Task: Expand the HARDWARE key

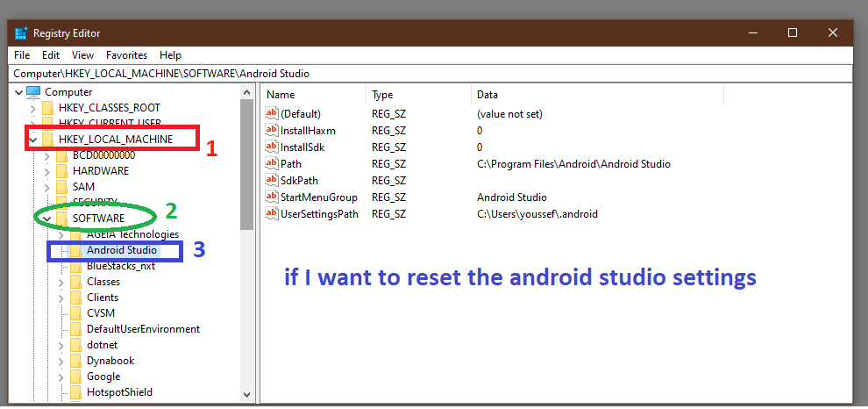Action: (47, 171)
